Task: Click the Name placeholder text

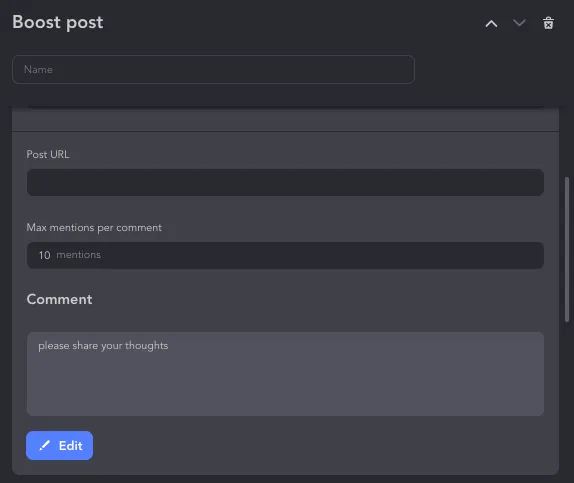Action: 38,70
